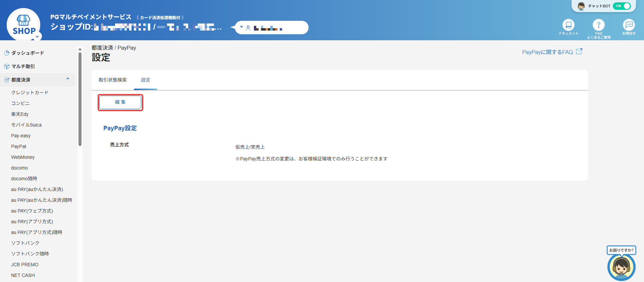Viewport: 644px width, 282px height.
Task: Select au PAY(アプリ方式)随時 in the sidebar
Action: 37,232
